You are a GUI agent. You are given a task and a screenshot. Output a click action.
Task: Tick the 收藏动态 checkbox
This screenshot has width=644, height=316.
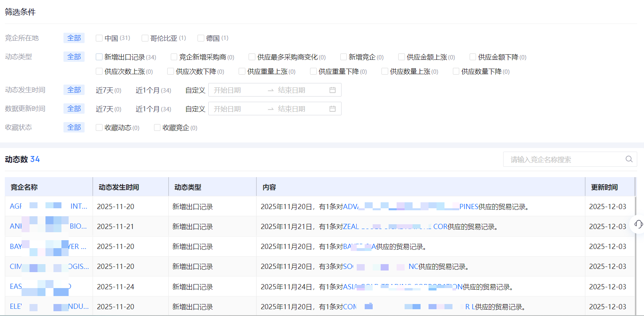click(x=99, y=128)
